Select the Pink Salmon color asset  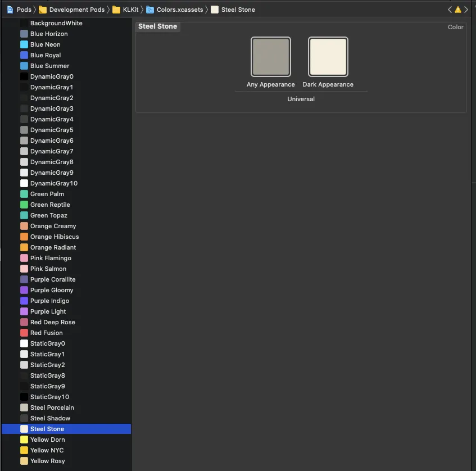click(66, 269)
